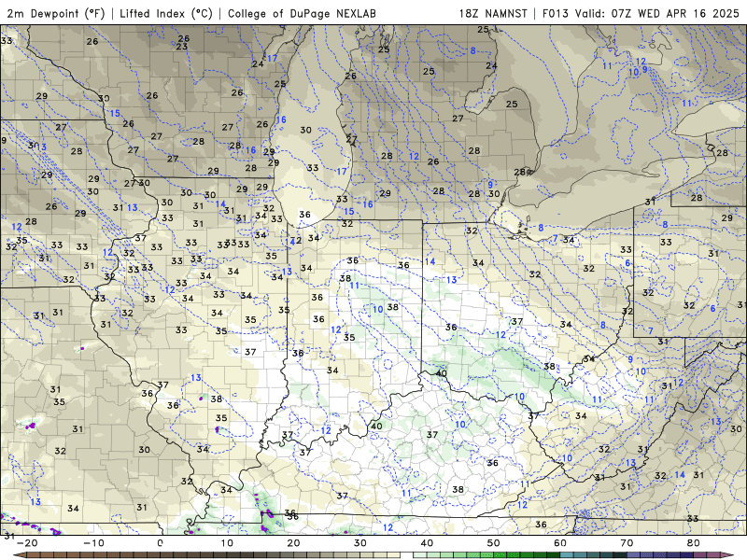Click the 'F013 Valid: 07Z WED APR 16 2025' label
This screenshot has height=560, width=747.
[x=641, y=13]
